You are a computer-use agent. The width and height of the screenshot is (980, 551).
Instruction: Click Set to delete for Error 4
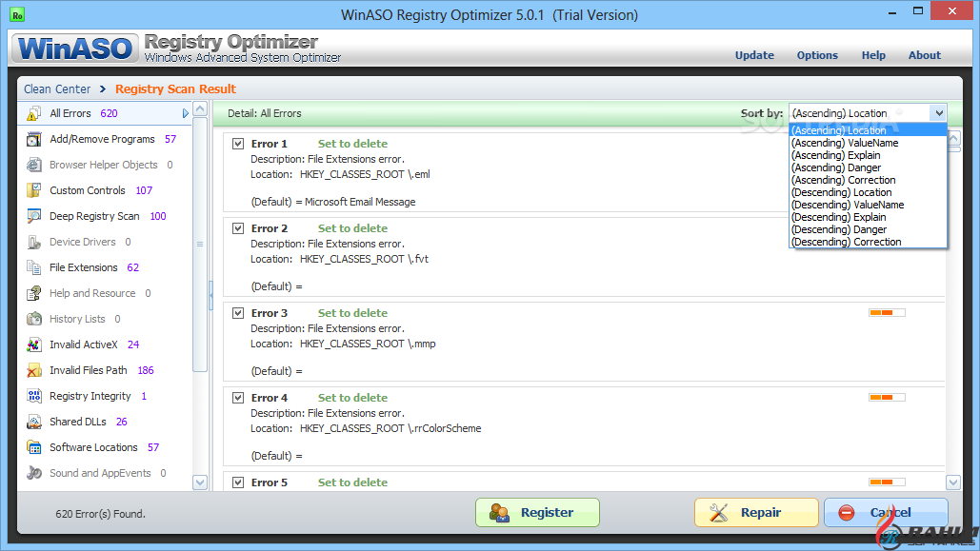[x=352, y=398]
